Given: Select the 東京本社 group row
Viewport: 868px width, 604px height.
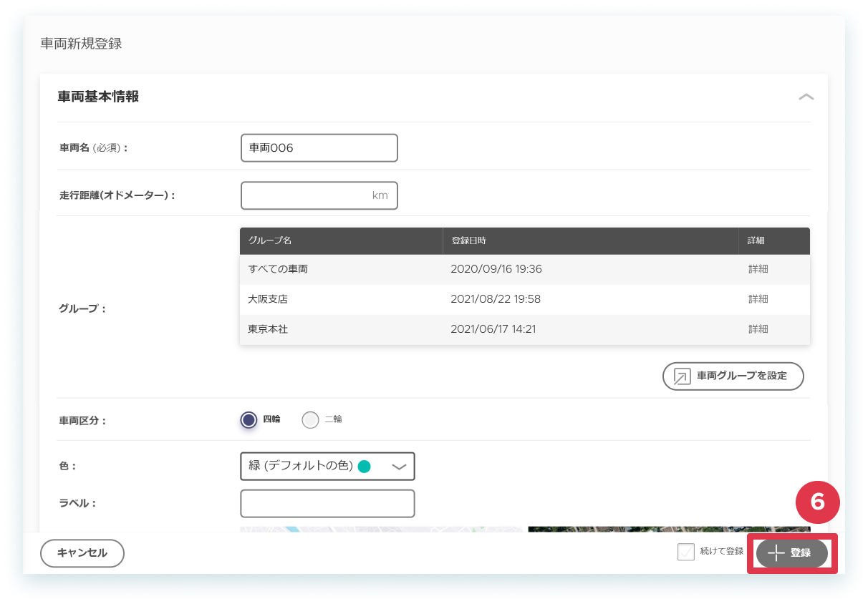Looking at the screenshot, I should point(525,329).
